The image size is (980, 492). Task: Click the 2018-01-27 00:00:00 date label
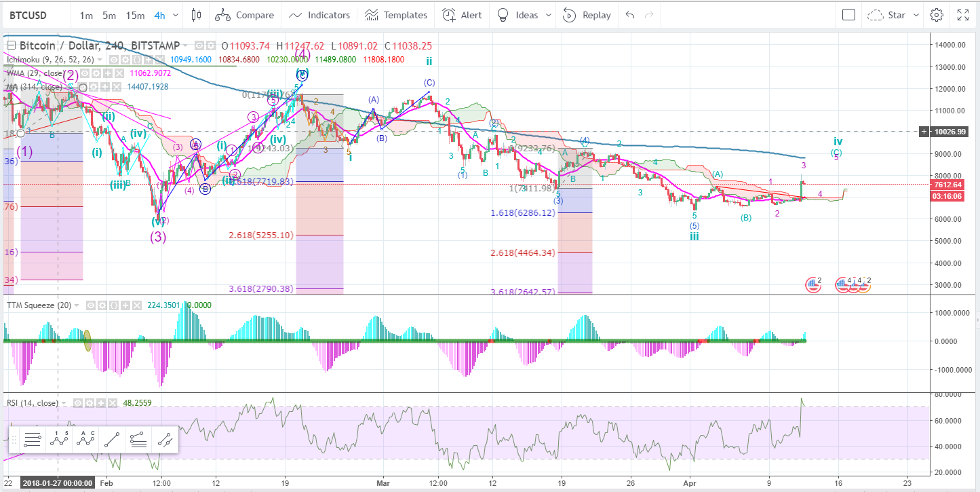click(x=57, y=483)
